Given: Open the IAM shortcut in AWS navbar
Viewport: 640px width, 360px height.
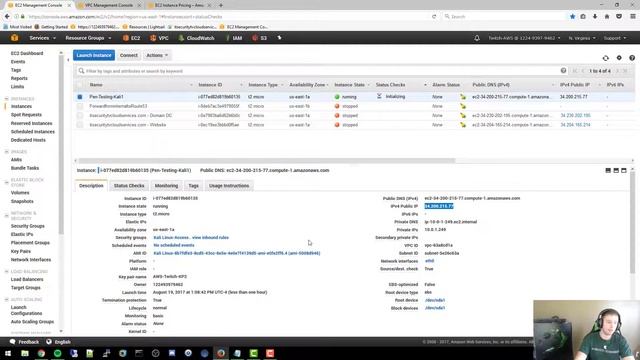Looking at the screenshot, I should point(234,38).
